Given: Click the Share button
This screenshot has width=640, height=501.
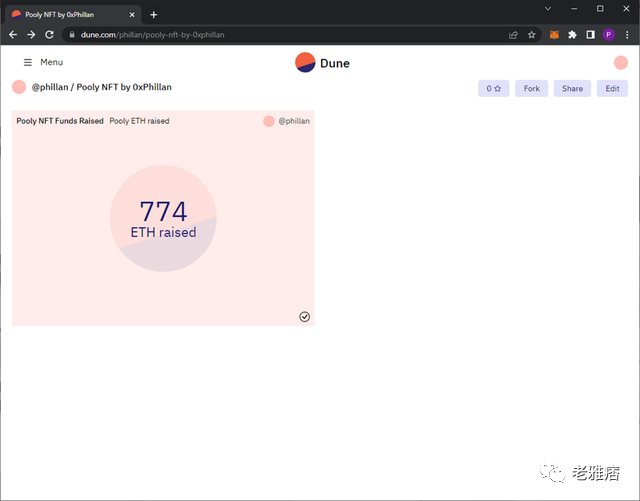Looking at the screenshot, I should point(572,88).
